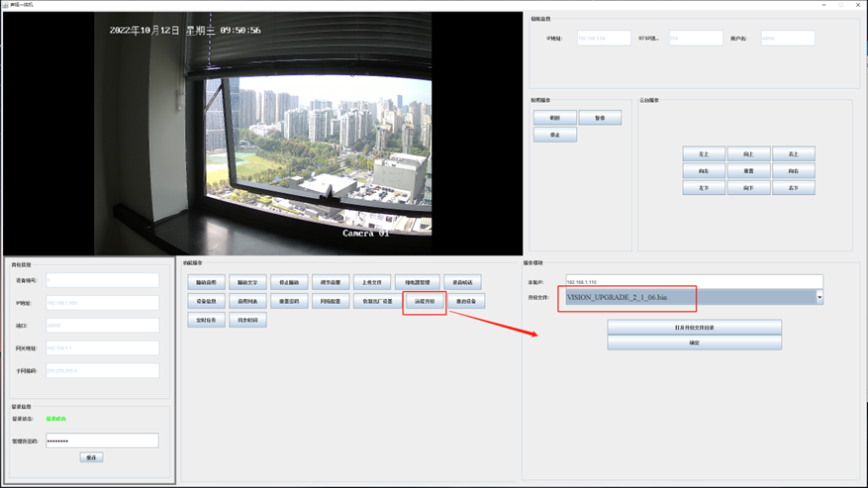This screenshot has height=488, width=868.
Task: Click the 确定 confirm button
Action: coord(694,342)
